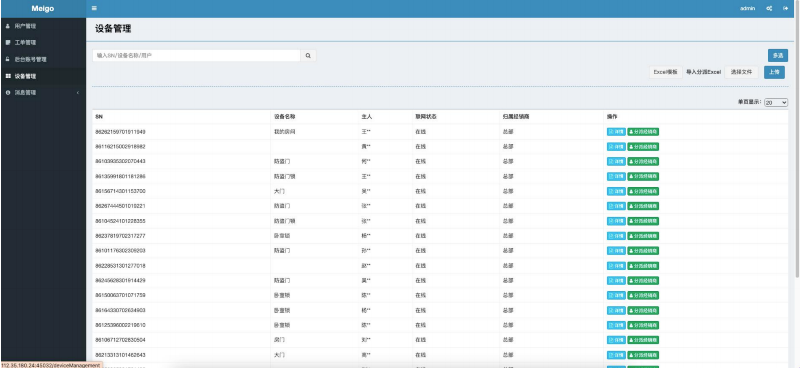800x368 pixels.
Task: Click the SN column header
Action: click(x=98, y=117)
